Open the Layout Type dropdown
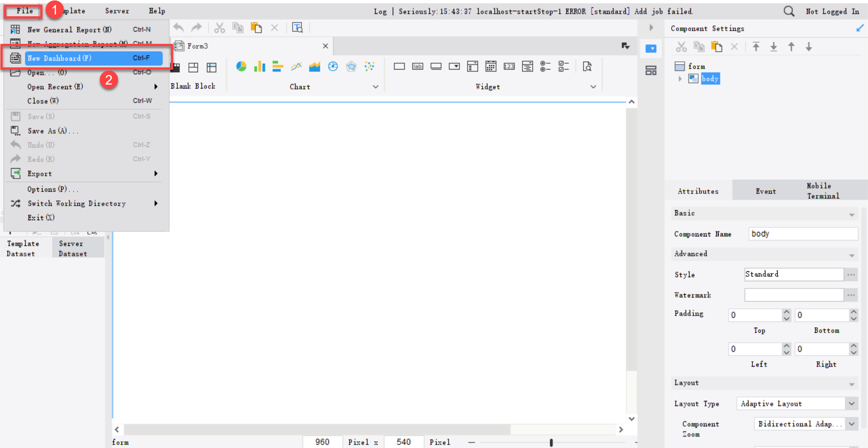This screenshot has width=868, height=448. click(852, 403)
